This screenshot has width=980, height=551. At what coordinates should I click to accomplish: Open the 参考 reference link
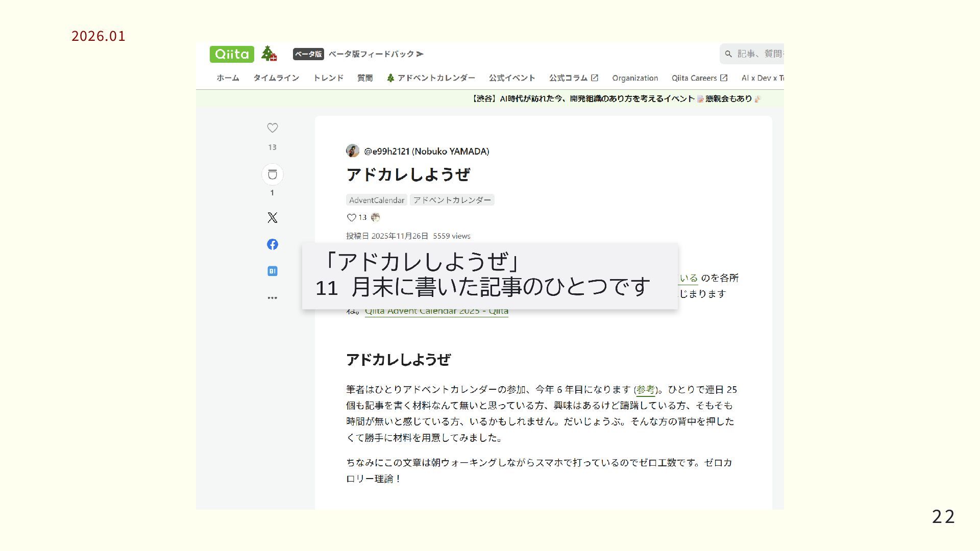pos(645,390)
